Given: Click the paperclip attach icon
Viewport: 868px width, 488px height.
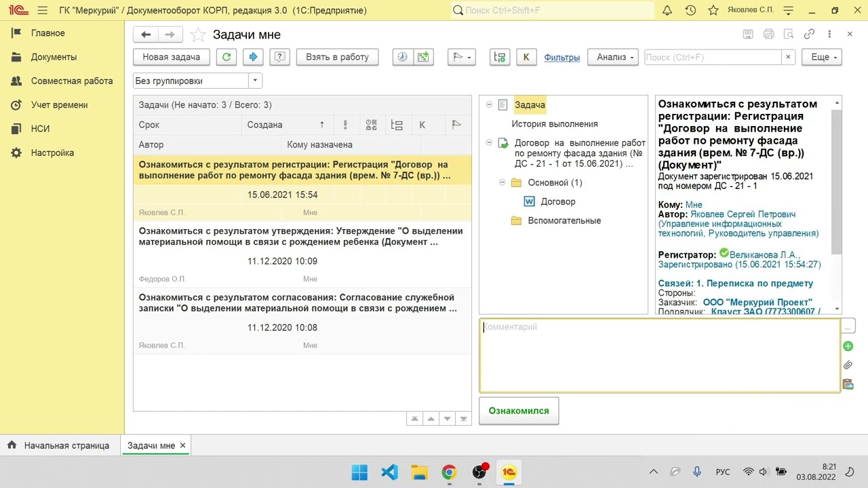Looking at the screenshot, I should 848,365.
